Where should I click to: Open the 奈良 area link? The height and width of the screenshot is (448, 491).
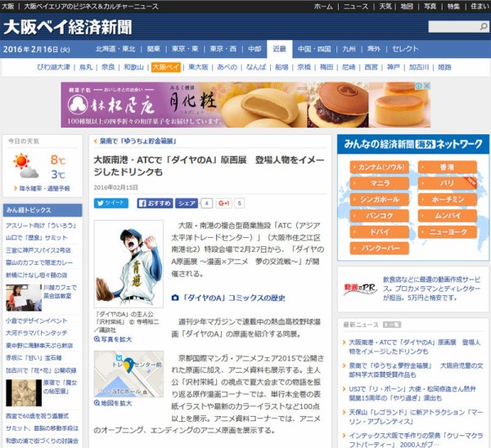(x=108, y=67)
